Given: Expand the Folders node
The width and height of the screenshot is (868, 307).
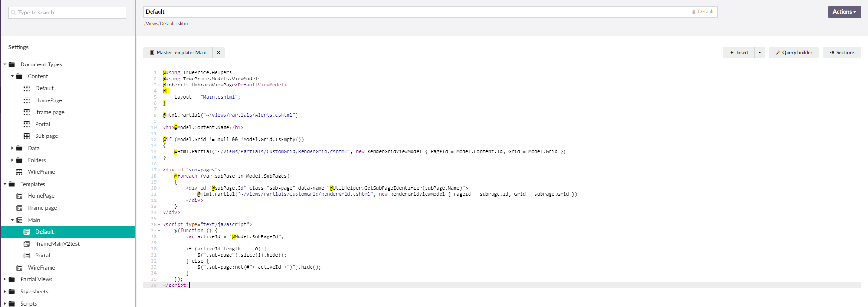Looking at the screenshot, I should click(x=12, y=160).
